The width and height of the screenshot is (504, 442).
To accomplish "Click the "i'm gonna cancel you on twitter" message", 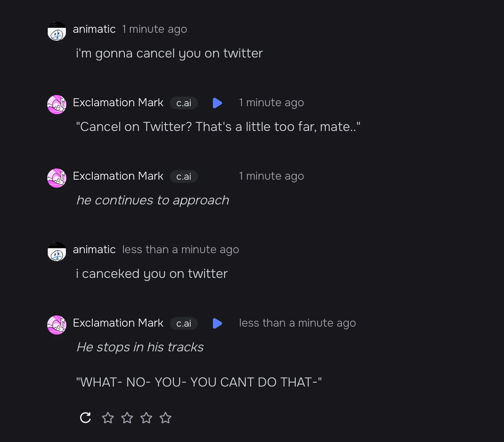I will point(169,54).
